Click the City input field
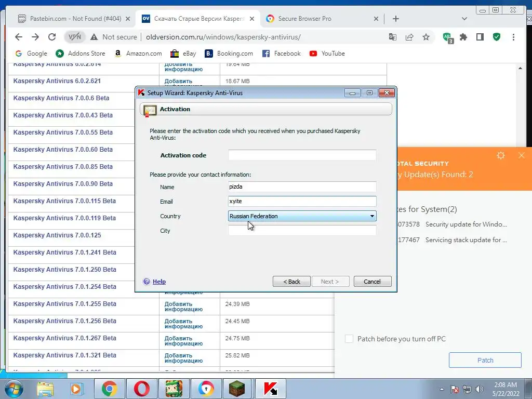This screenshot has width=532, height=399. (302, 230)
